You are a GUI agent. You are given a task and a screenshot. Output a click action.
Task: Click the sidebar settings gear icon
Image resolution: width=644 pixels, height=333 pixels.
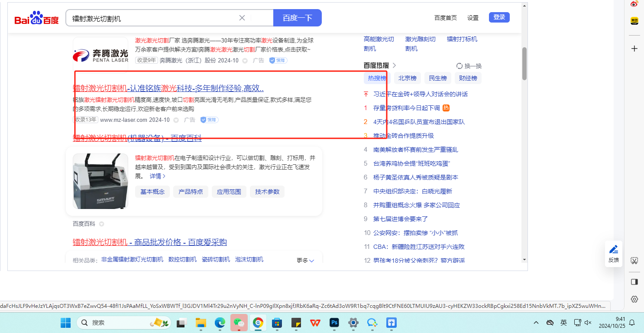(x=634, y=299)
